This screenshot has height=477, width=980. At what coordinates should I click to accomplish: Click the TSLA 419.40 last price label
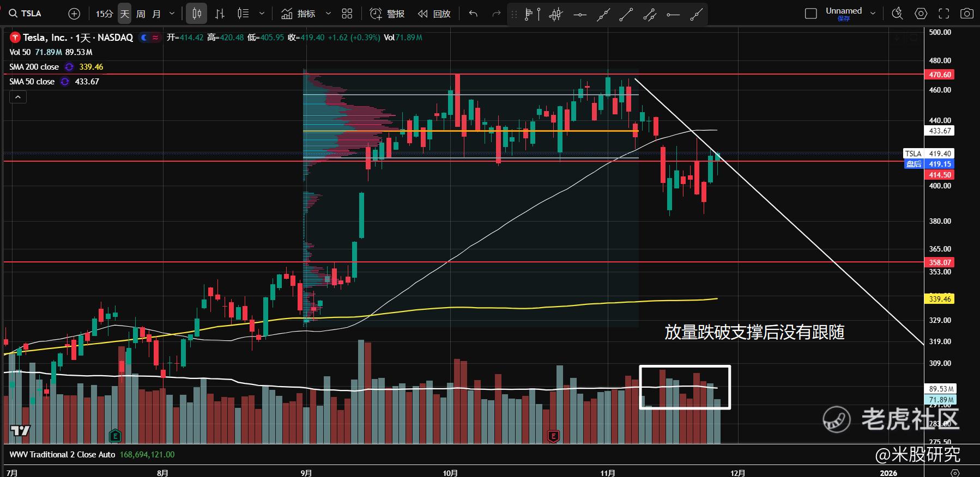click(x=929, y=154)
